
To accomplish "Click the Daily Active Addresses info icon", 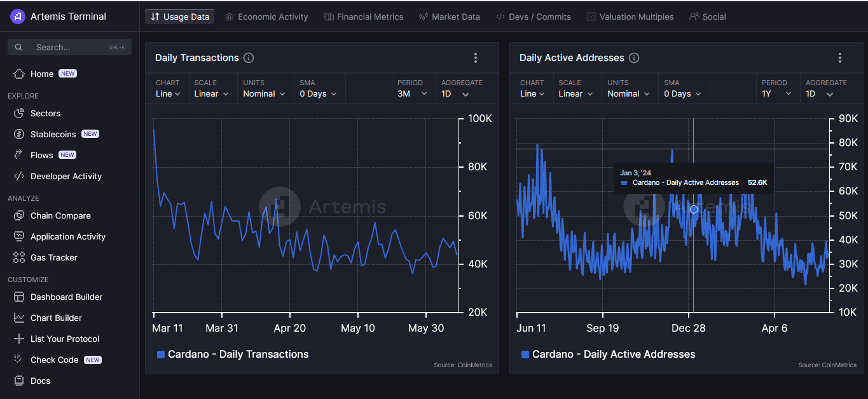I will [634, 58].
